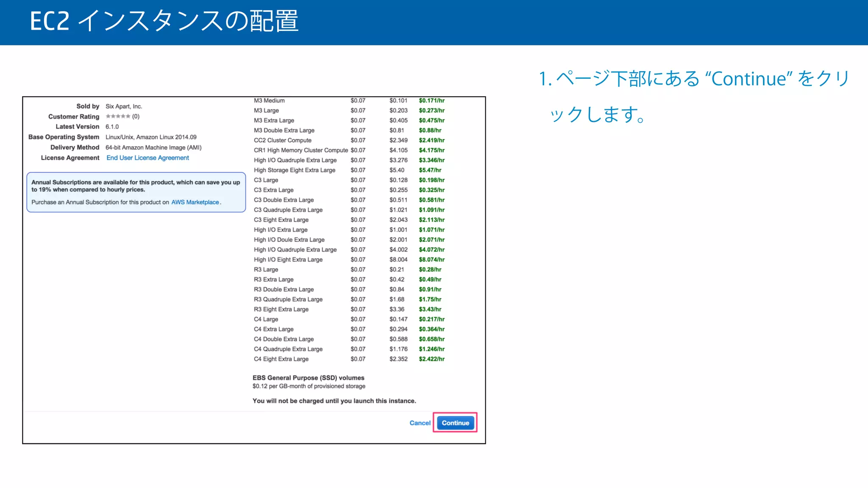
Task: Click the 'Six Apart, Inc.' seller name
Action: point(124,106)
